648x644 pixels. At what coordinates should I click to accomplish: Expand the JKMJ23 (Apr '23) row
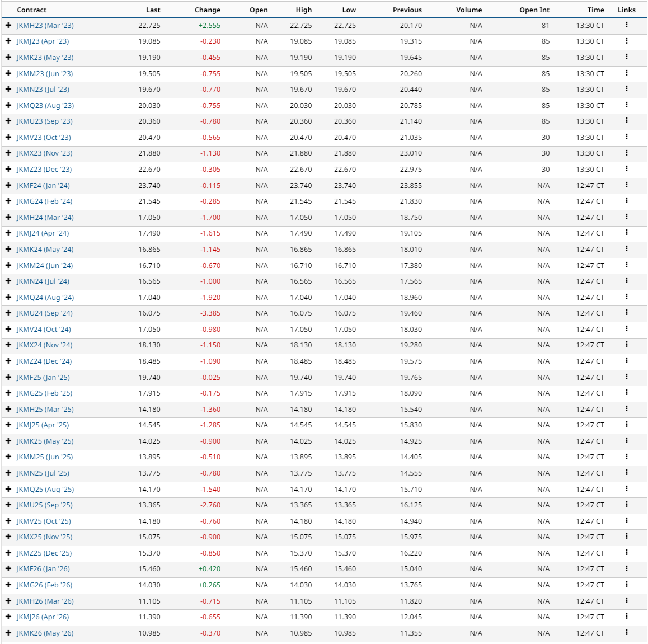tap(8, 41)
